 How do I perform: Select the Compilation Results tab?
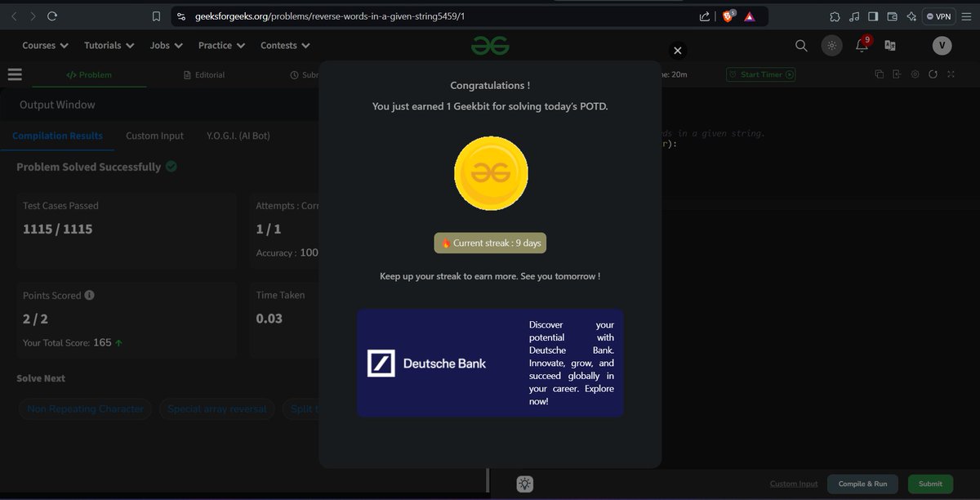pos(57,136)
